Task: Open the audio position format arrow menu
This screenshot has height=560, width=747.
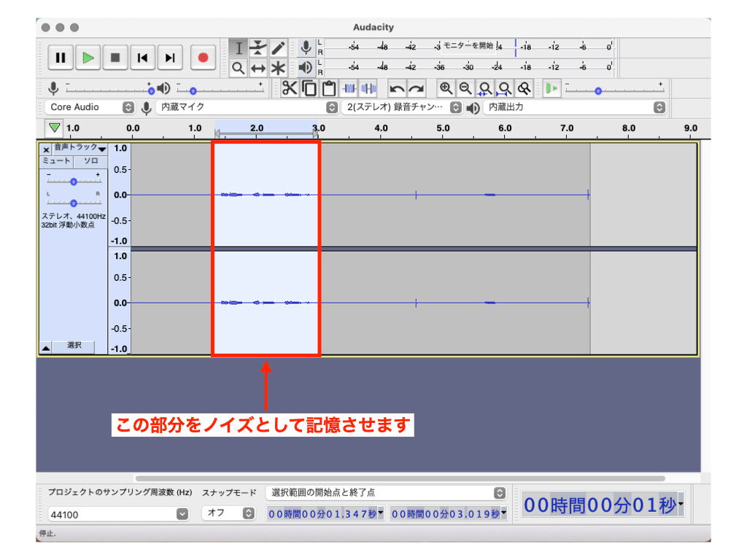Action: click(681, 504)
